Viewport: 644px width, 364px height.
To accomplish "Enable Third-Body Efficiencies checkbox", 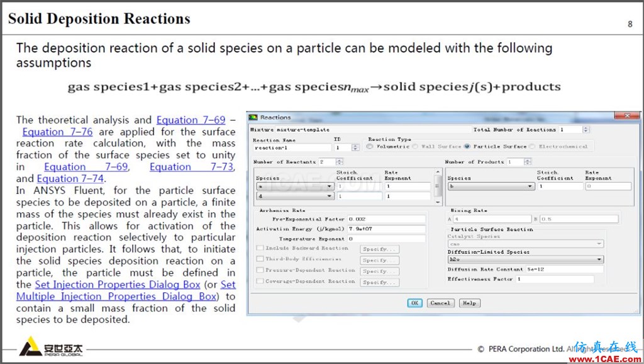I will pos(260,259).
